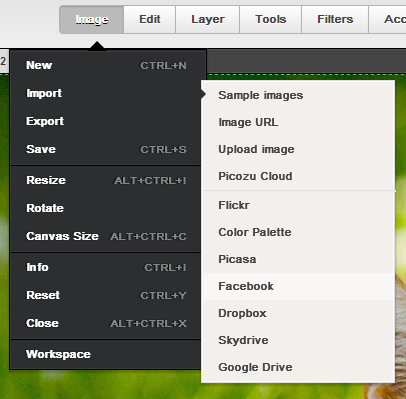Select Close in the Image menu

tap(106, 323)
